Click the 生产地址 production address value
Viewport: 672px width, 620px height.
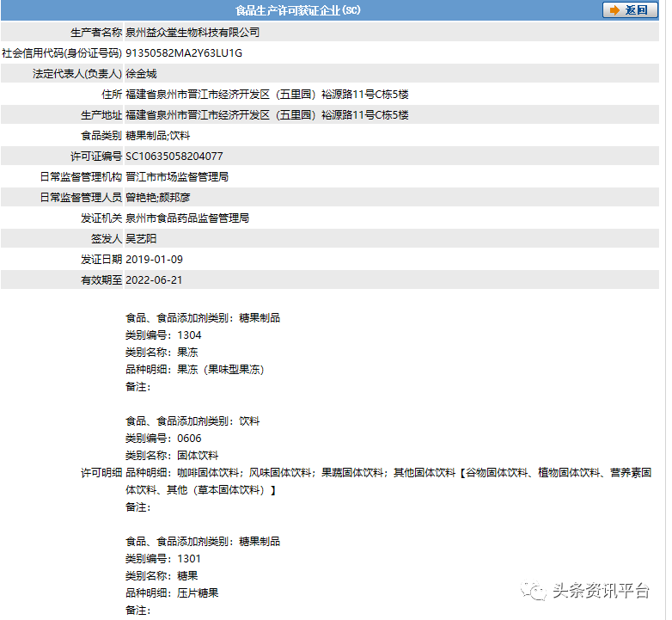pyautogui.click(x=266, y=115)
